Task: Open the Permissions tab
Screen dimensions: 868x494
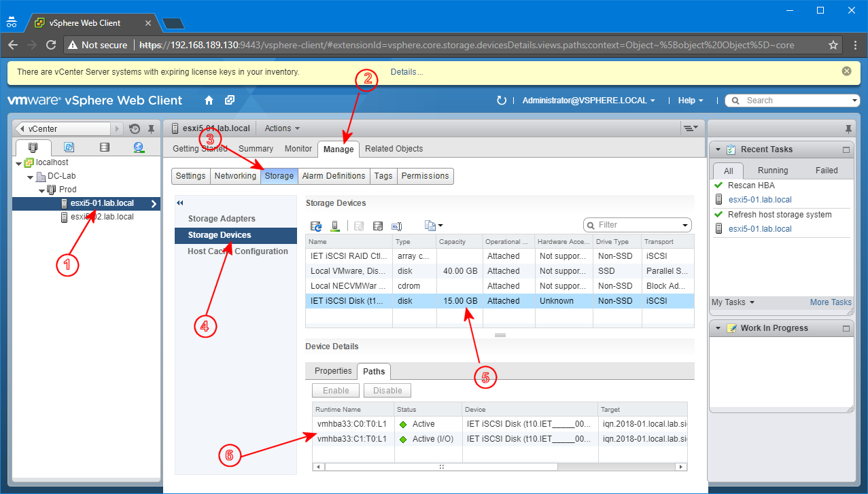Action: coord(425,176)
